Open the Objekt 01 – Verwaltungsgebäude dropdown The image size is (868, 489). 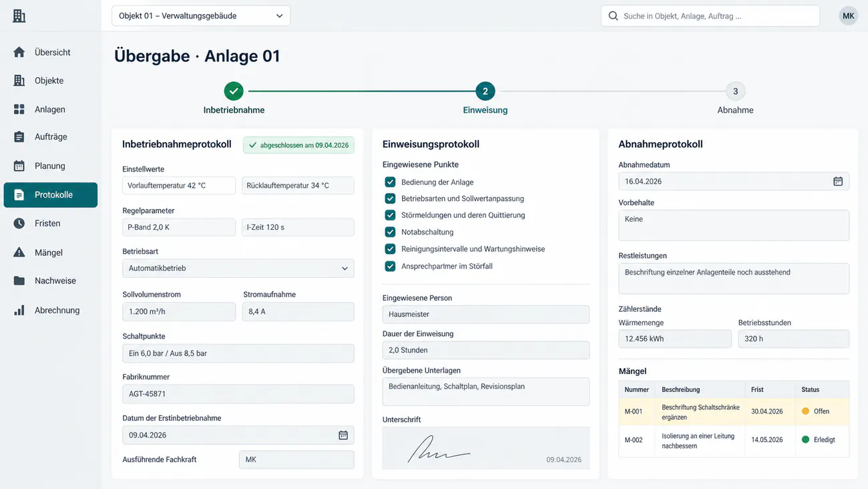pyautogui.click(x=201, y=16)
